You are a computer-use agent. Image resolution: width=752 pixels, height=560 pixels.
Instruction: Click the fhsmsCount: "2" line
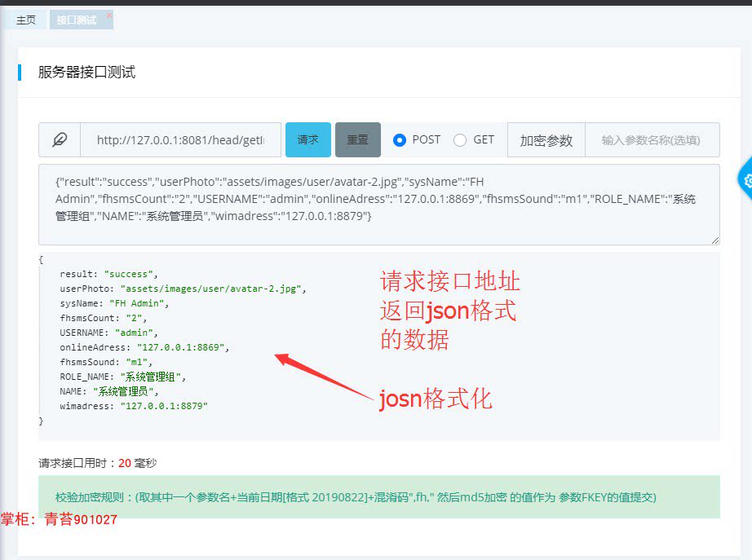pyautogui.click(x=103, y=318)
